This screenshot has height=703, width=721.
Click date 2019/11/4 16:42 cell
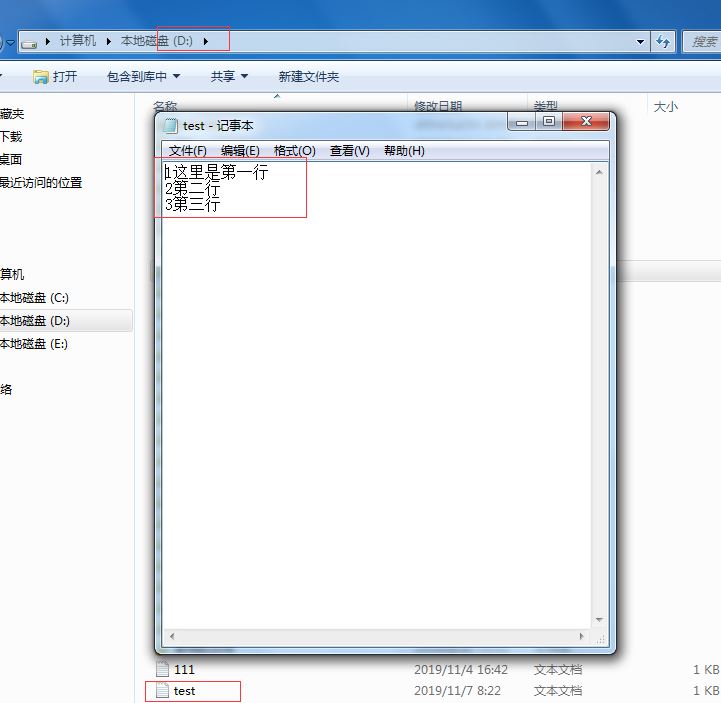point(461,669)
